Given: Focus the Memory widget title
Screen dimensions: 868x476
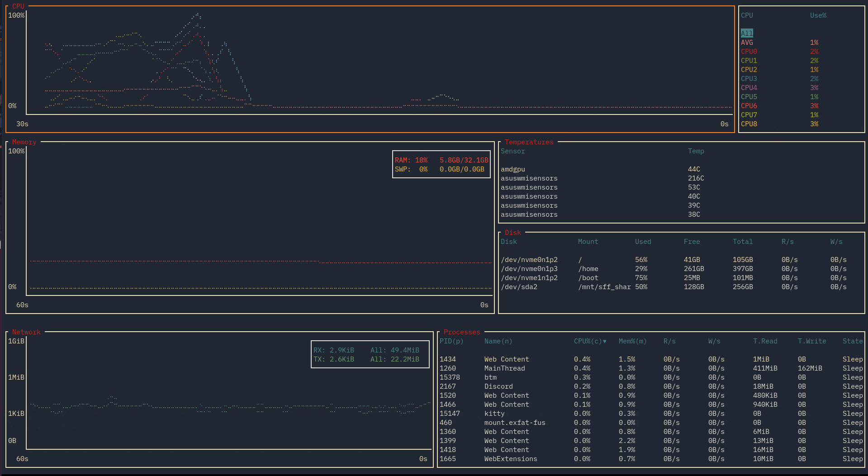Looking at the screenshot, I should pos(24,142).
